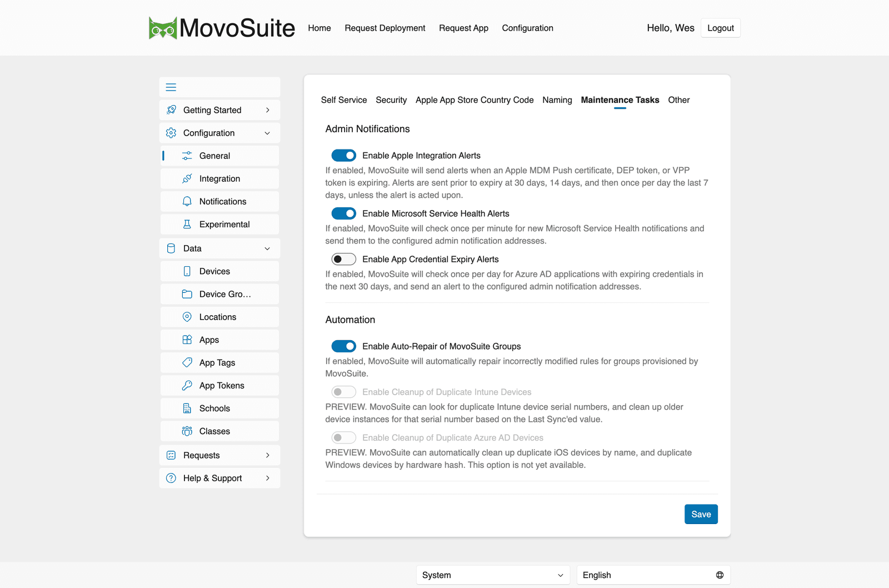
Task: Click the App Tags tag icon
Action: 187,362
